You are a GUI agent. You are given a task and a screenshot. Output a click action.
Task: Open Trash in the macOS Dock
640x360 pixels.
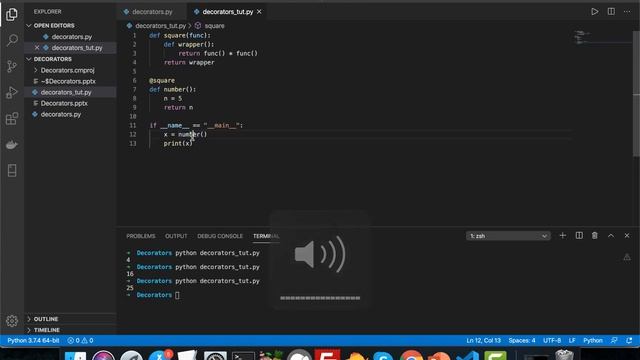click(x=564, y=355)
